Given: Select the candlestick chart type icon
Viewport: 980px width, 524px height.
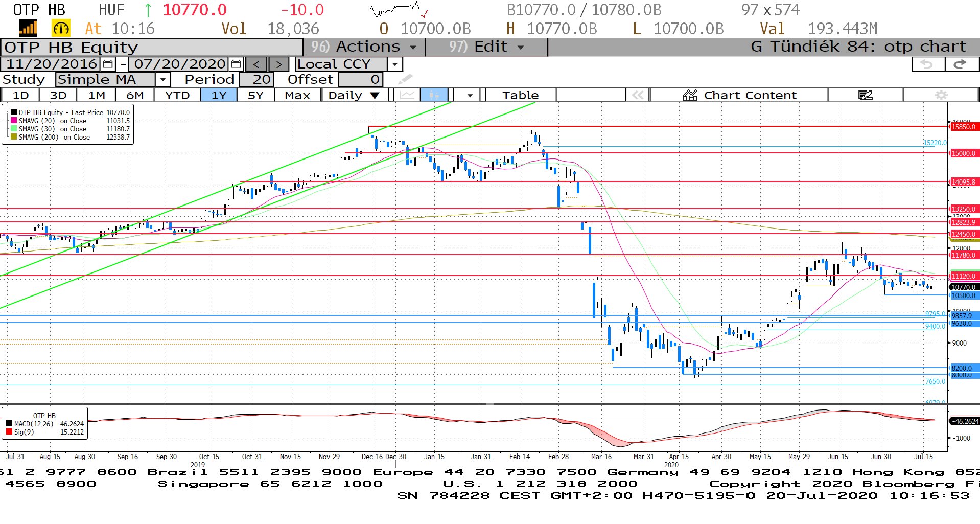Looking at the screenshot, I should 434,95.
